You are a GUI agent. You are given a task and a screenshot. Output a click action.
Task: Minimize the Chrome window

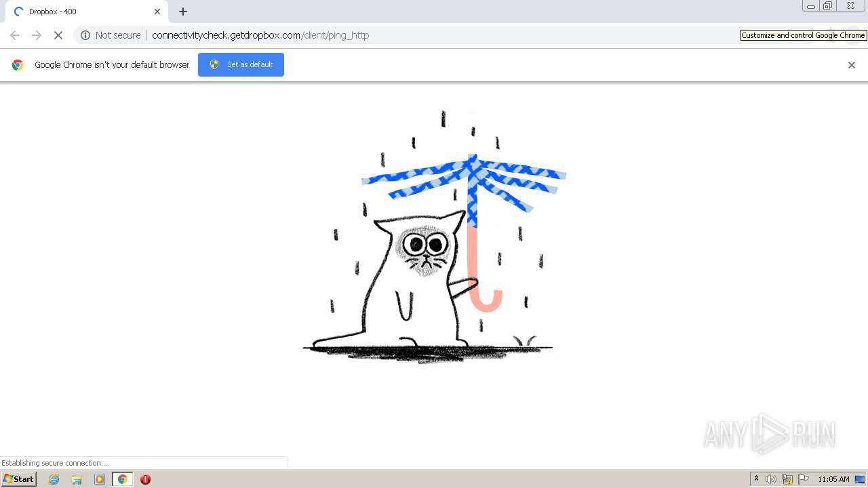click(x=811, y=6)
